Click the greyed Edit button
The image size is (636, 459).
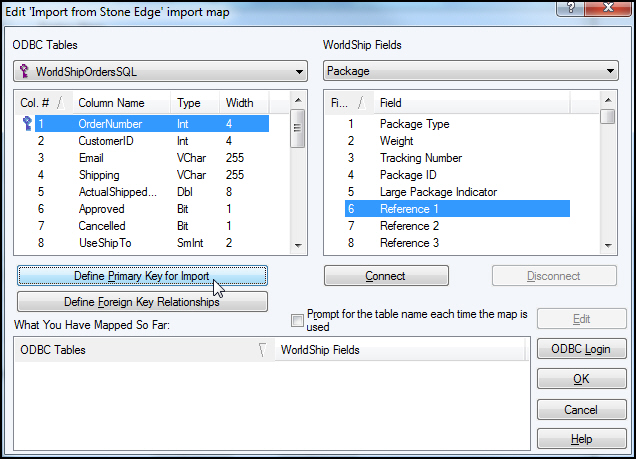(582, 319)
